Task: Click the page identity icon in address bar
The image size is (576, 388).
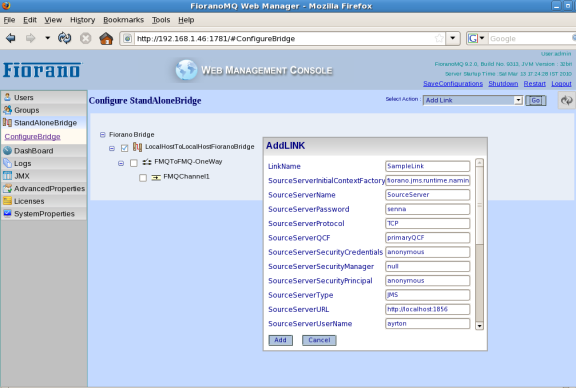Action: point(127,39)
